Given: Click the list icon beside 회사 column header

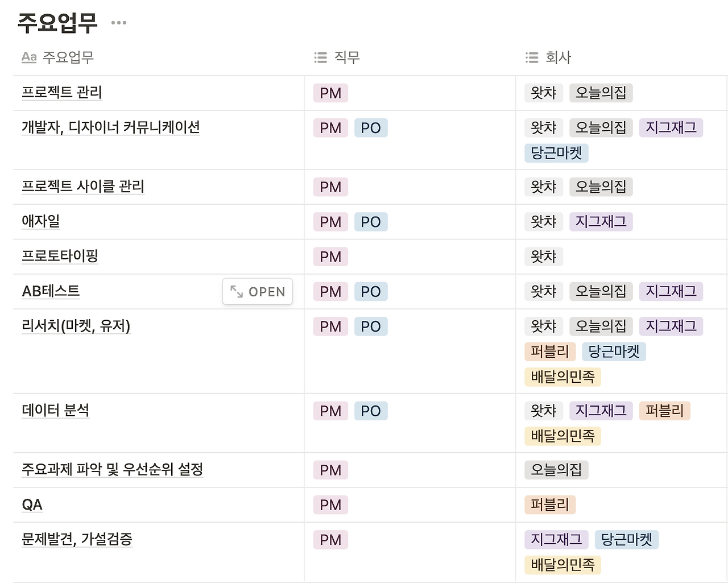Looking at the screenshot, I should [531, 57].
